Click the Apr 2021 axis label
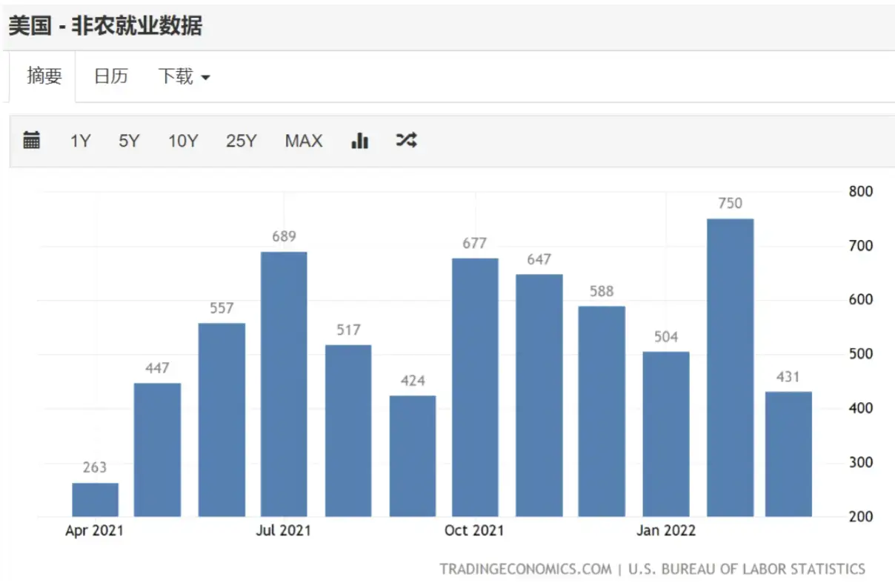 [95, 531]
